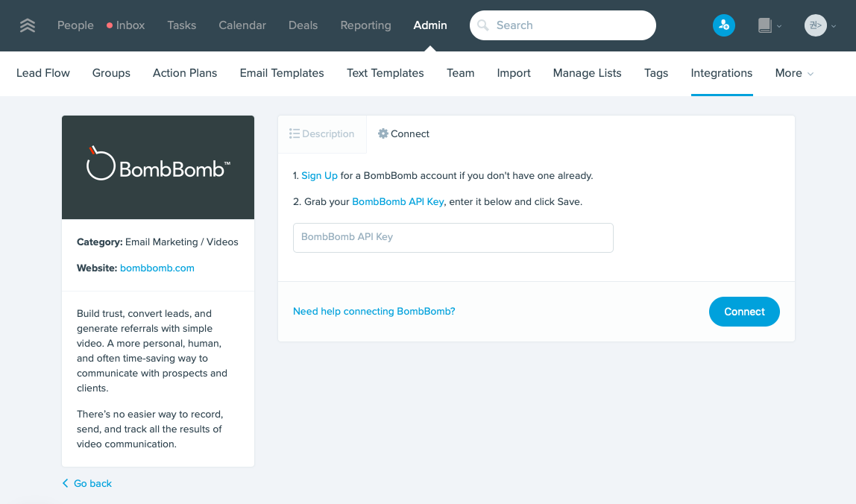This screenshot has width=856, height=504.
Task: Switch to the Groups tab
Action: [x=111, y=73]
